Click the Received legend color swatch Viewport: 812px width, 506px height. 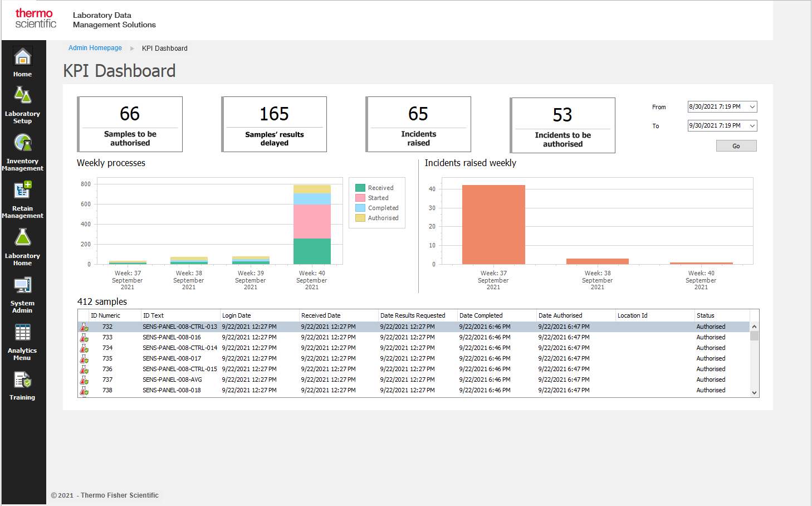[x=360, y=188]
